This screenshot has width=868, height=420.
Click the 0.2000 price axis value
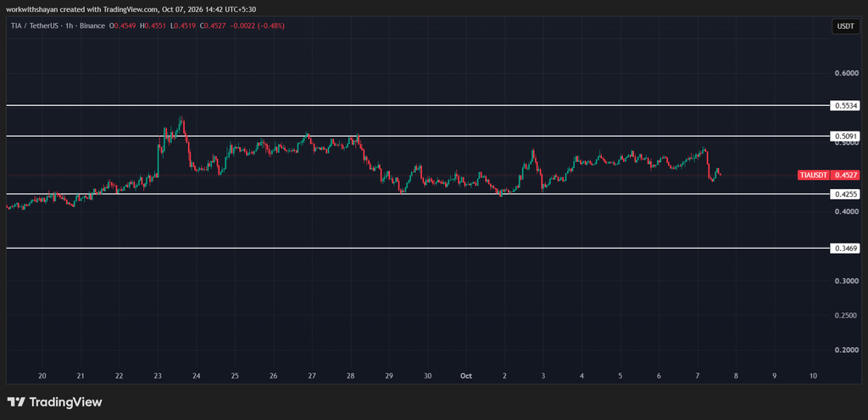[x=847, y=350]
